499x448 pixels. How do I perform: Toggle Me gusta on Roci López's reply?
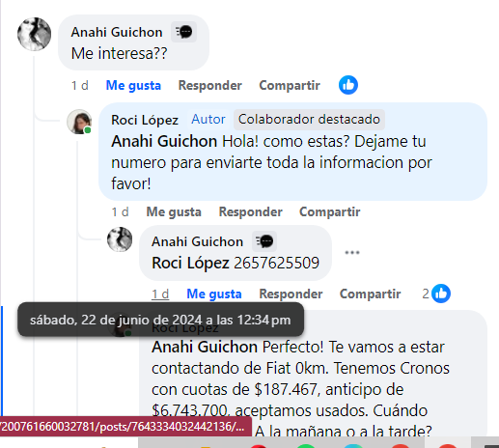[x=174, y=211]
